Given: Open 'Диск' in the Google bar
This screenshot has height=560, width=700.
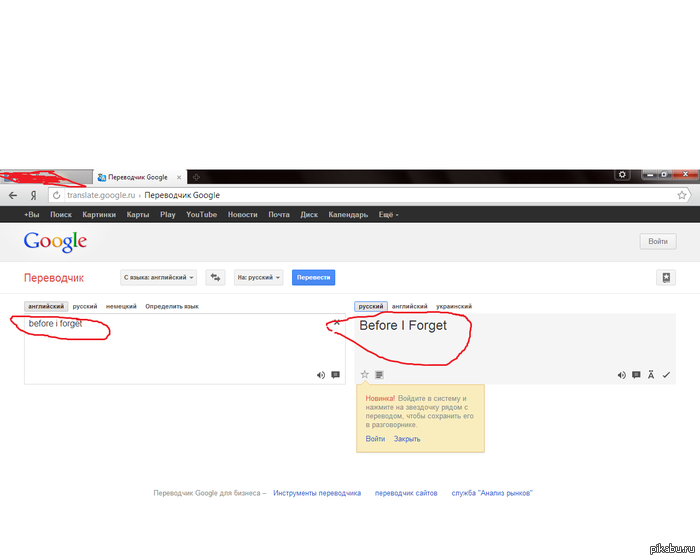Looking at the screenshot, I should (x=309, y=215).
